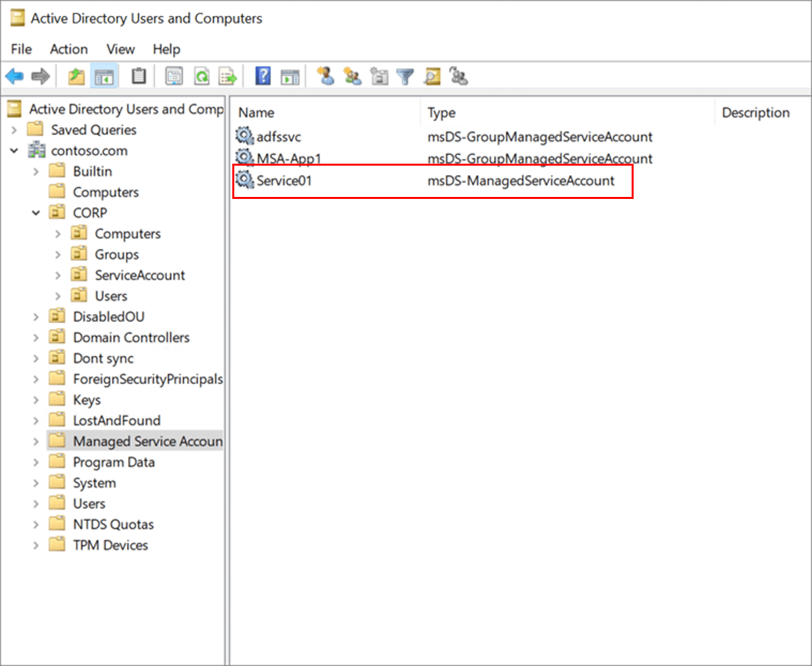The image size is (812, 666).
Task: Expand the Domain Controllers node
Action: point(37,337)
